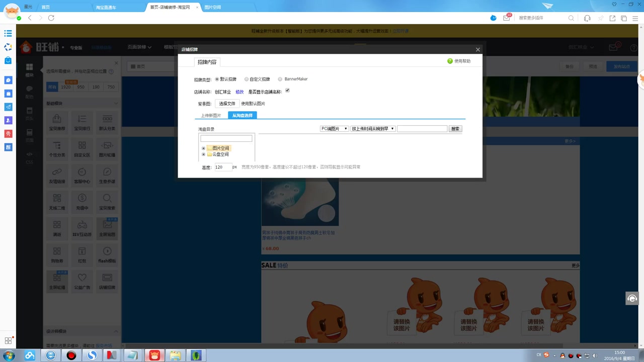Open the 模块 sidebar panel
This screenshot has height=362, width=644.
point(29,70)
